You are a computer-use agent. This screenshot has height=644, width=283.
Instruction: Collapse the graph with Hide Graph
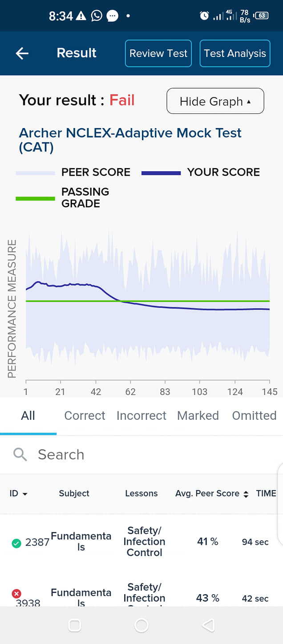[x=215, y=101]
